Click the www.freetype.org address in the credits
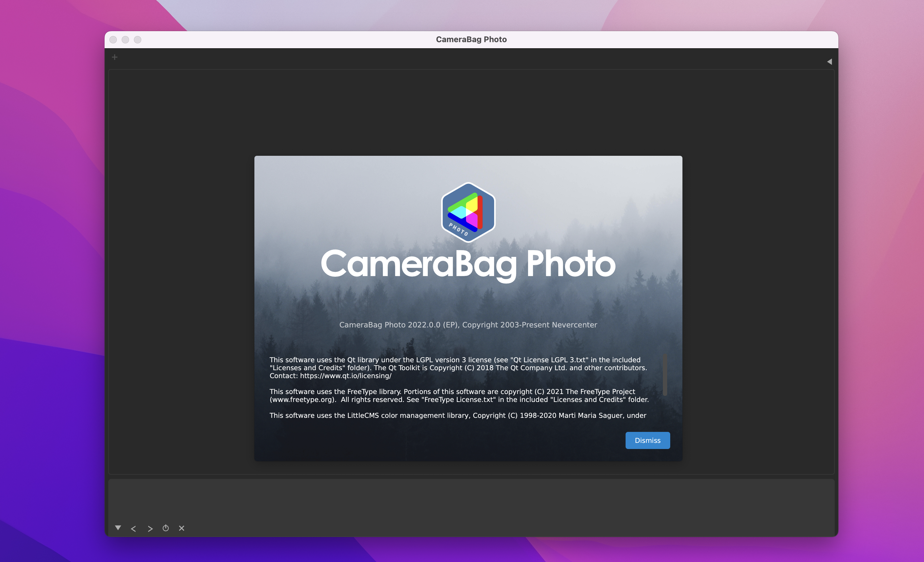924x562 pixels. (302, 400)
